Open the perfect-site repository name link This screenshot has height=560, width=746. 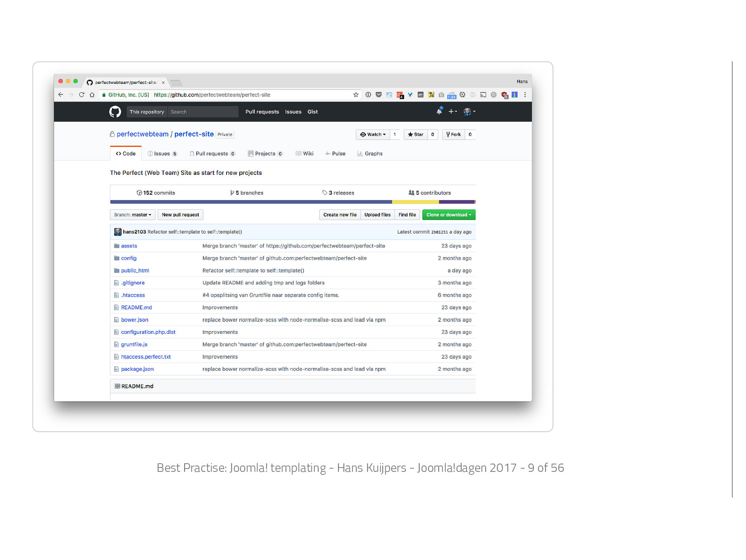(x=194, y=134)
